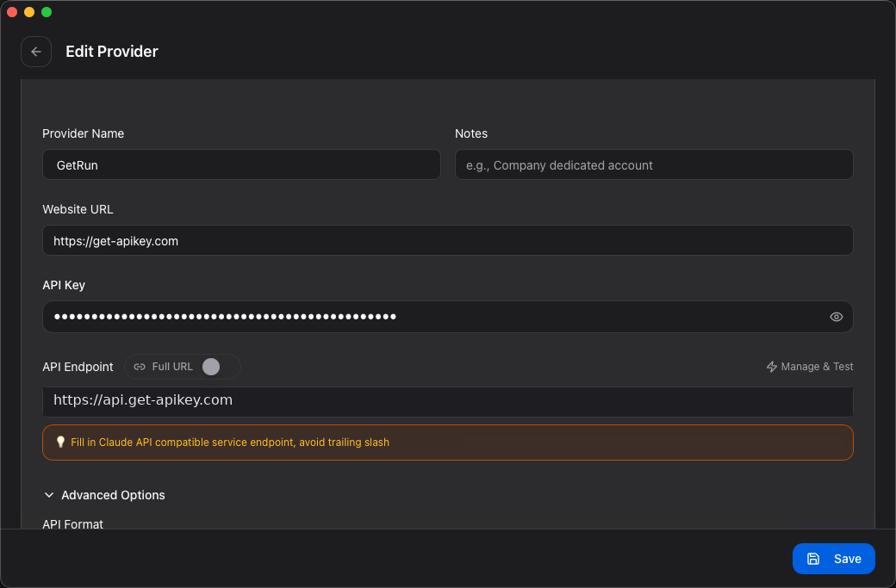
Task: Click the Claude API endpoint hint banner
Action: point(447,443)
